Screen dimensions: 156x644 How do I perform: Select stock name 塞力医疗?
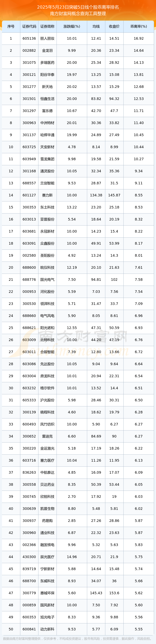click(47, 460)
